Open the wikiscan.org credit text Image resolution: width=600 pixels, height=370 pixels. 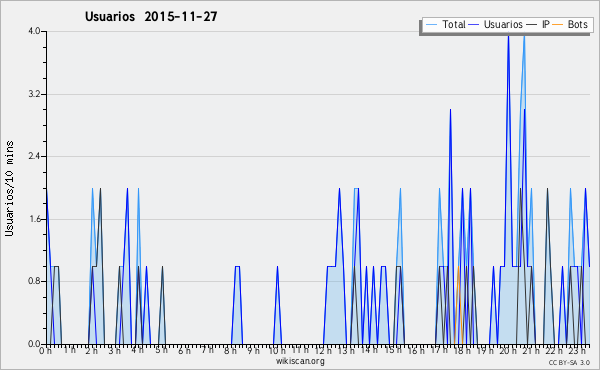(300, 361)
